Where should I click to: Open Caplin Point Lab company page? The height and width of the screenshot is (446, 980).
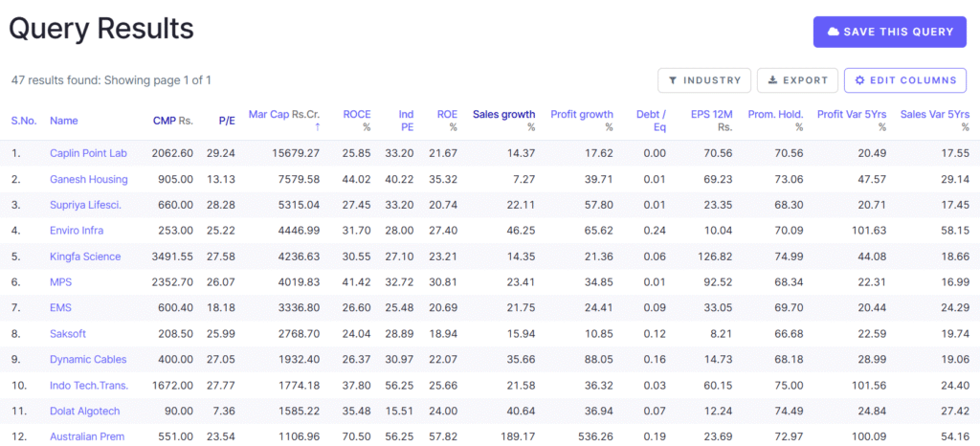click(88, 153)
